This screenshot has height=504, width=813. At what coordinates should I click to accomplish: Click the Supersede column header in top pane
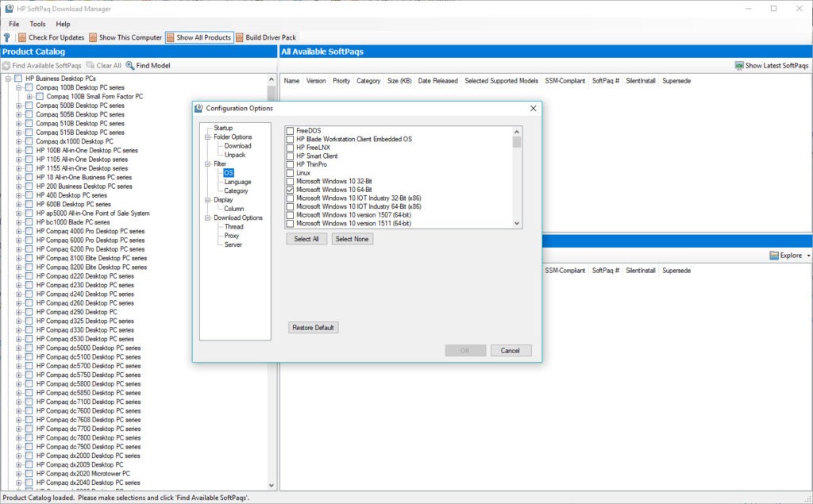tap(676, 81)
